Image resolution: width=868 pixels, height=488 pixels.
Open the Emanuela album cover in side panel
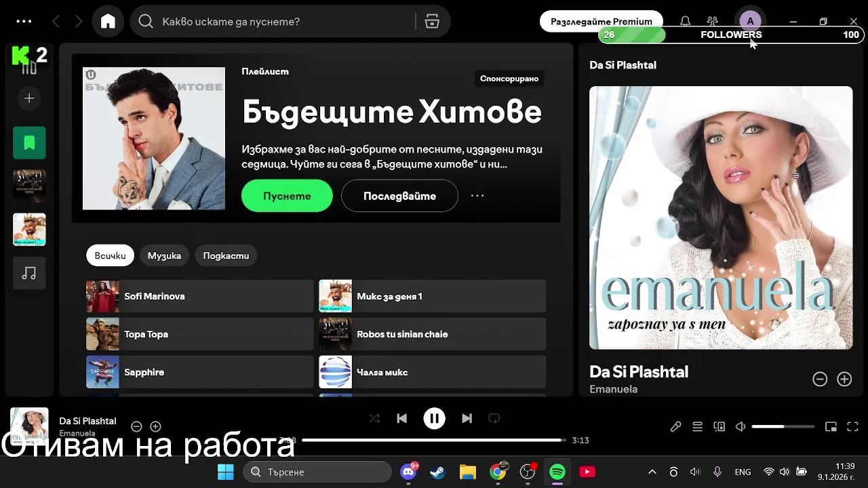click(721, 218)
